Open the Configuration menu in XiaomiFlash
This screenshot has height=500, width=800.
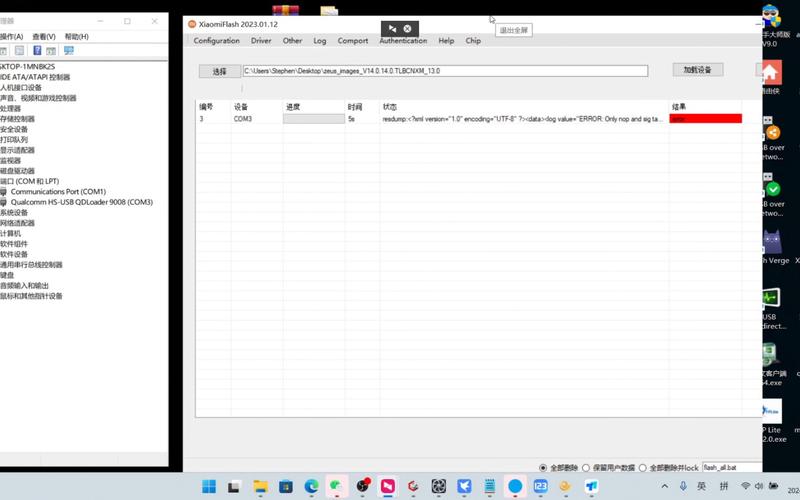[216, 40]
